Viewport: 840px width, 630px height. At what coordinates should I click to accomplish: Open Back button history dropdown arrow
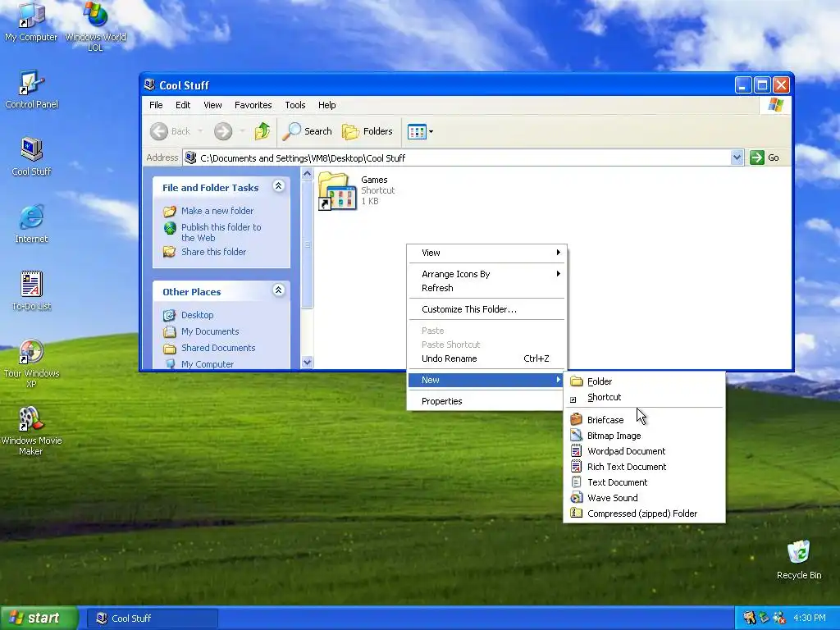pos(200,131)
